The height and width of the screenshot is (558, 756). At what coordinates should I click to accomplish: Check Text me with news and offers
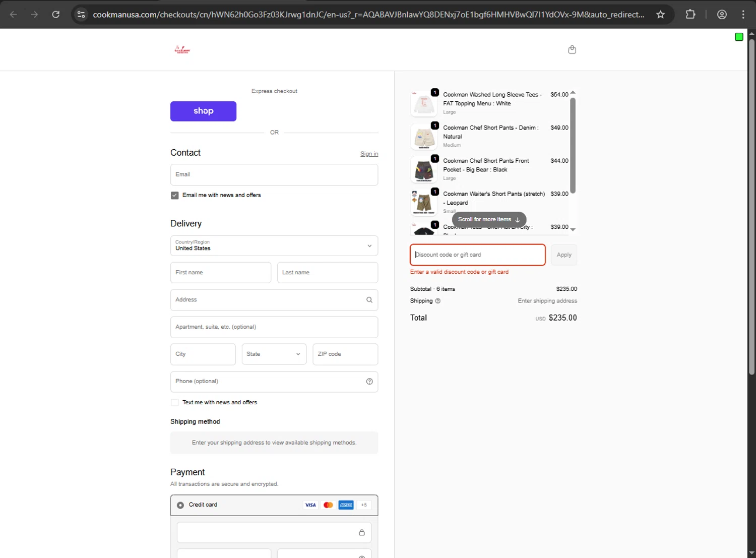point(174,403)
